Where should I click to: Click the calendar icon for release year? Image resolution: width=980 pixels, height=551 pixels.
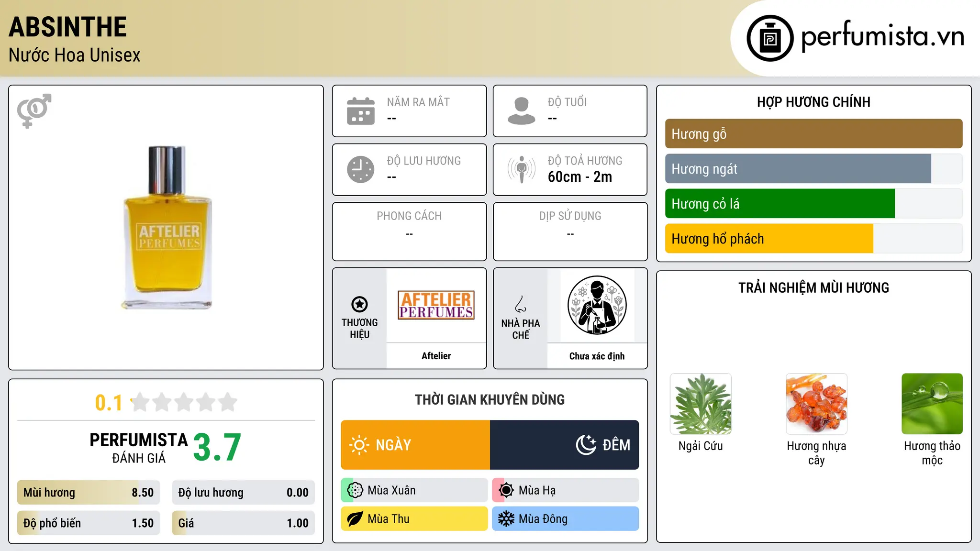click(x=361, y=111)
